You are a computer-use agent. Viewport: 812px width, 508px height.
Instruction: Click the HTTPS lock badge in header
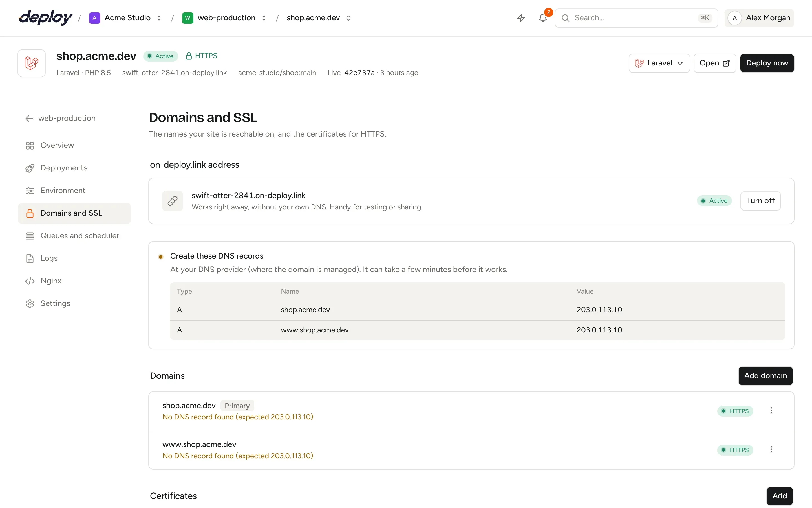click(201, 56)
